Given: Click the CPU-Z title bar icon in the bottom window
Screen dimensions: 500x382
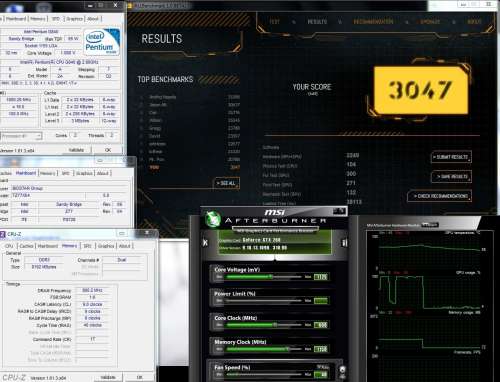Looking at the screenshot, I should pos(2,234).
